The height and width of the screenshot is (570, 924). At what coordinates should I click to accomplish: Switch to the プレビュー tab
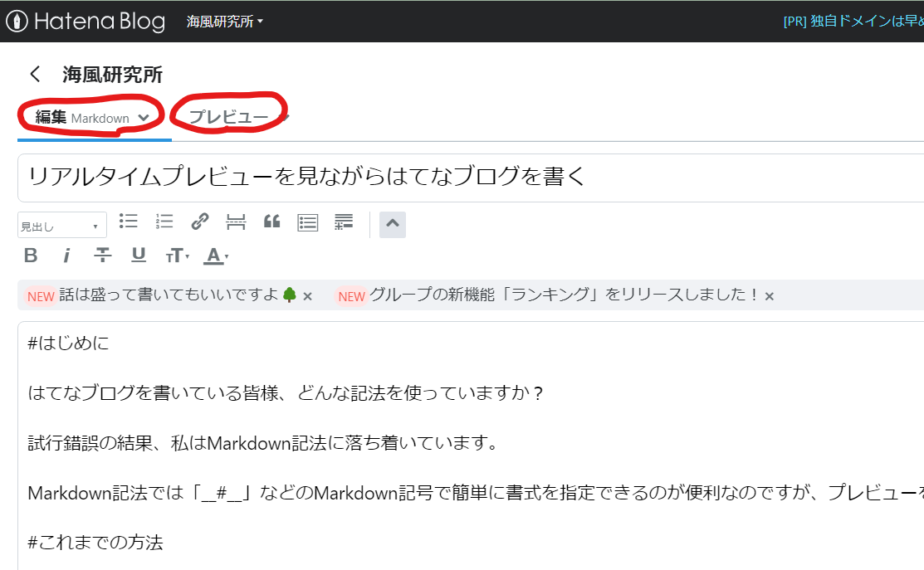point(228,117)
